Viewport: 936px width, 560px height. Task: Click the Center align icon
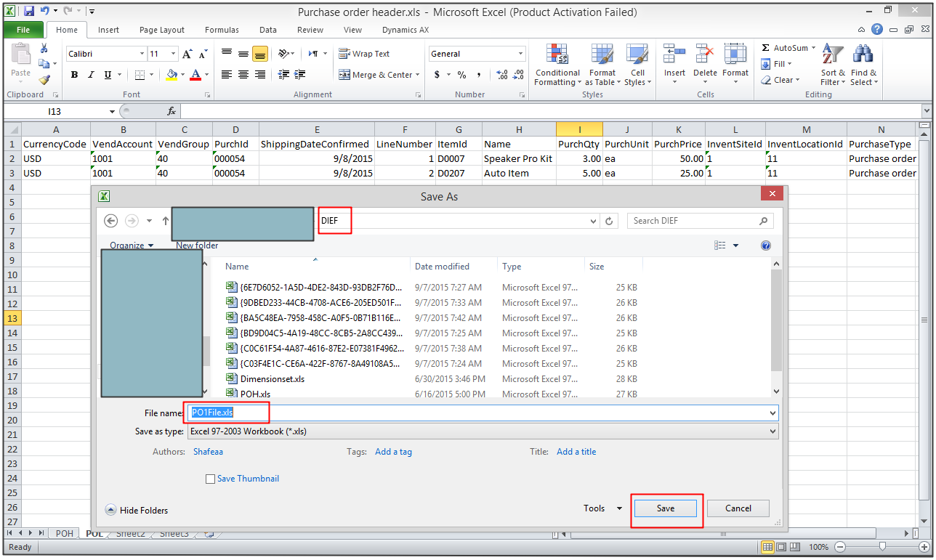click(243, 75)
